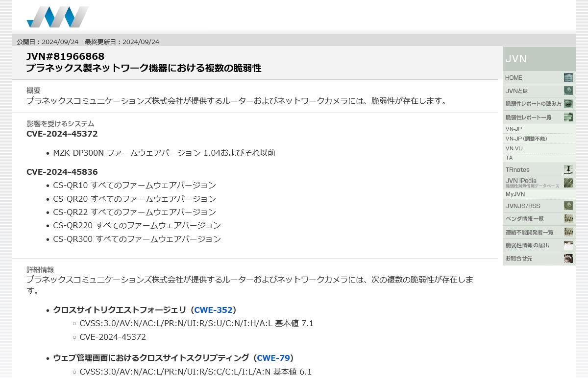Click the CS-QR10 list row
The width and height of the screenshot is (588, 378).
[135, 185]
